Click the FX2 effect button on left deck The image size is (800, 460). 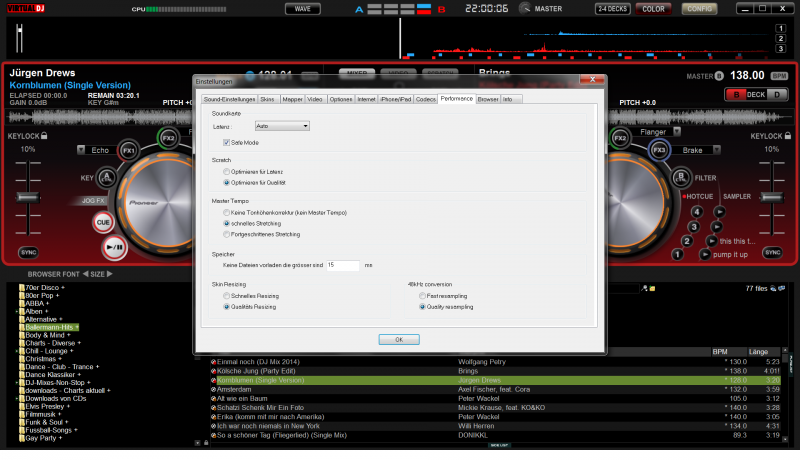pos(168,138)
